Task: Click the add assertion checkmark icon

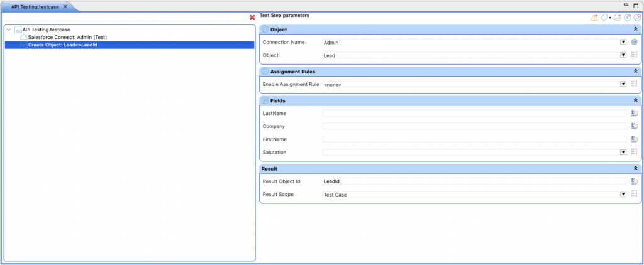Action: tap(617, 18)
